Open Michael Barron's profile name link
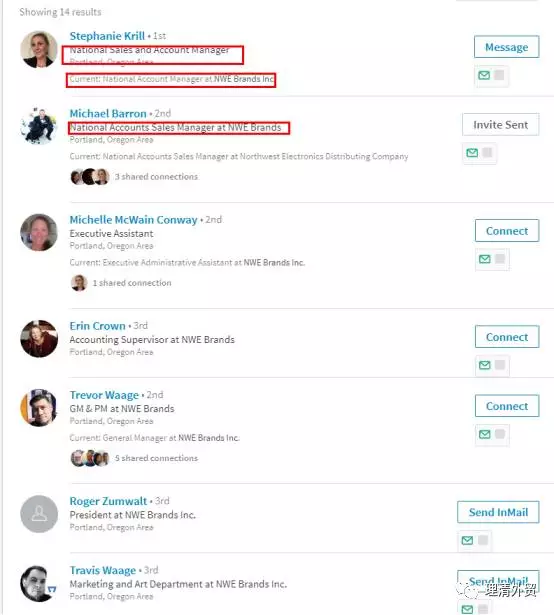The height and width of the screenshot is (615, 554). click(x=108, y=114)
